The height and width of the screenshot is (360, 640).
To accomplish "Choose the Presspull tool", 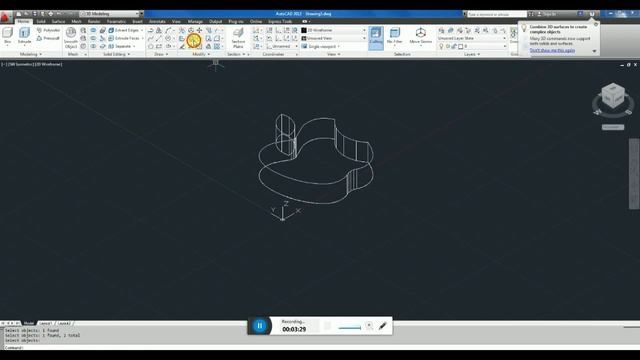I will coord(48,38).
